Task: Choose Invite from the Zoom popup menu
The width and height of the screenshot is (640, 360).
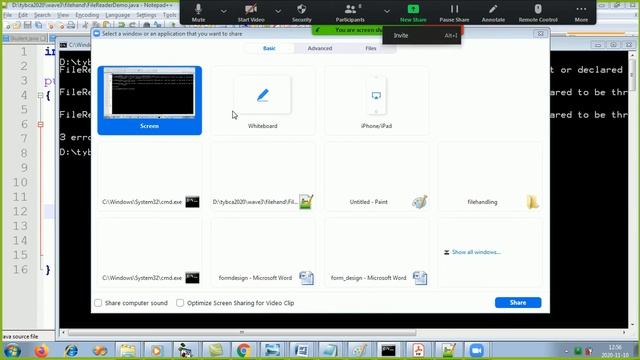Action: click(x=422, y=36)
